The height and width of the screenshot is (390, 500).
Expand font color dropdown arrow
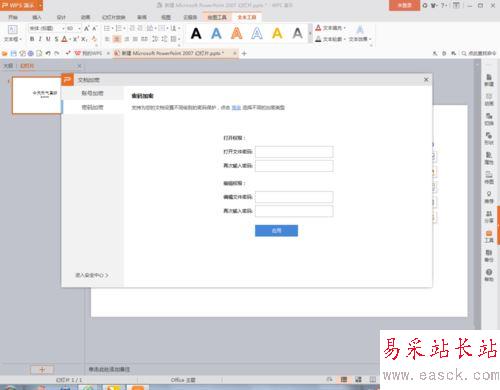point(70,39)
